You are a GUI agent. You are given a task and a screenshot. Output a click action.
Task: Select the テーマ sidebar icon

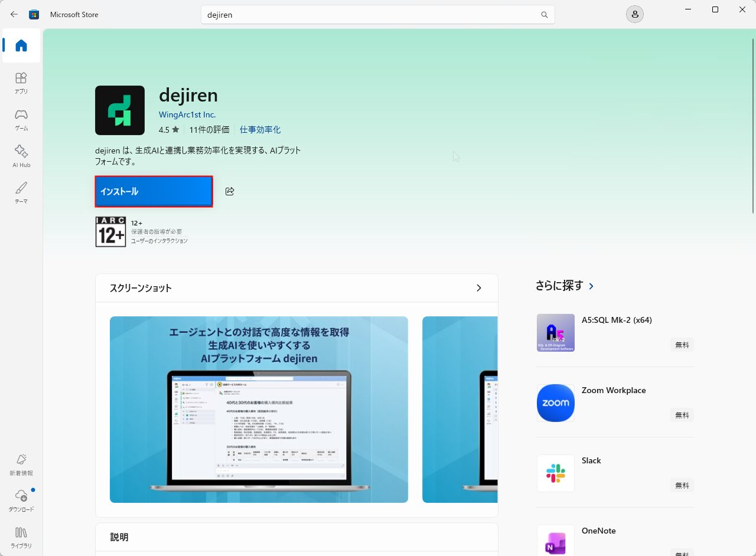pyautogui.click(x=21, y=192)
